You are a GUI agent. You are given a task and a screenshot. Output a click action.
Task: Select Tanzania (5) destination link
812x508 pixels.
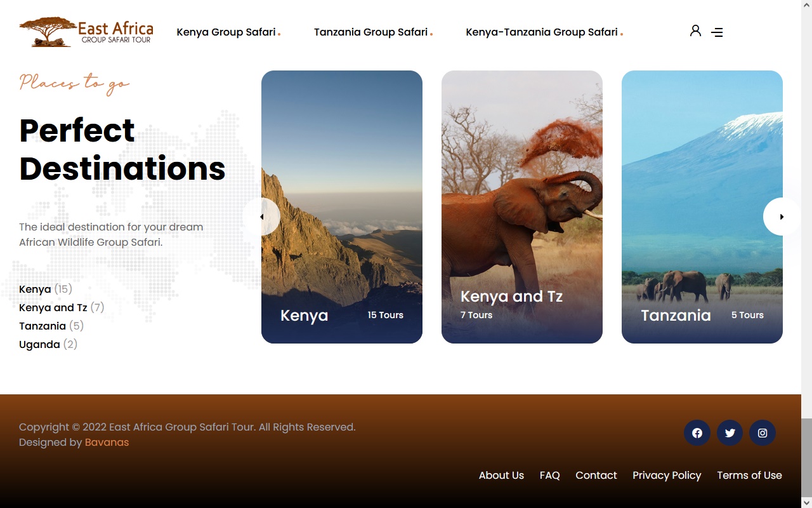[51, 326]
